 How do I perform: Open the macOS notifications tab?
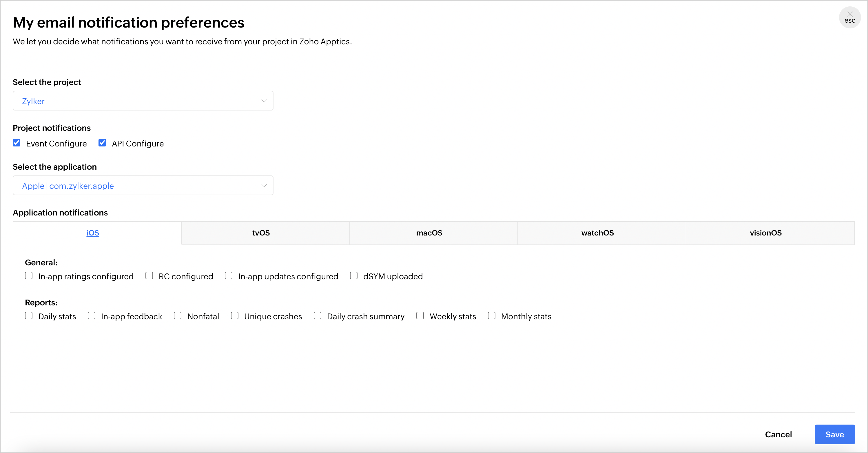429,233
